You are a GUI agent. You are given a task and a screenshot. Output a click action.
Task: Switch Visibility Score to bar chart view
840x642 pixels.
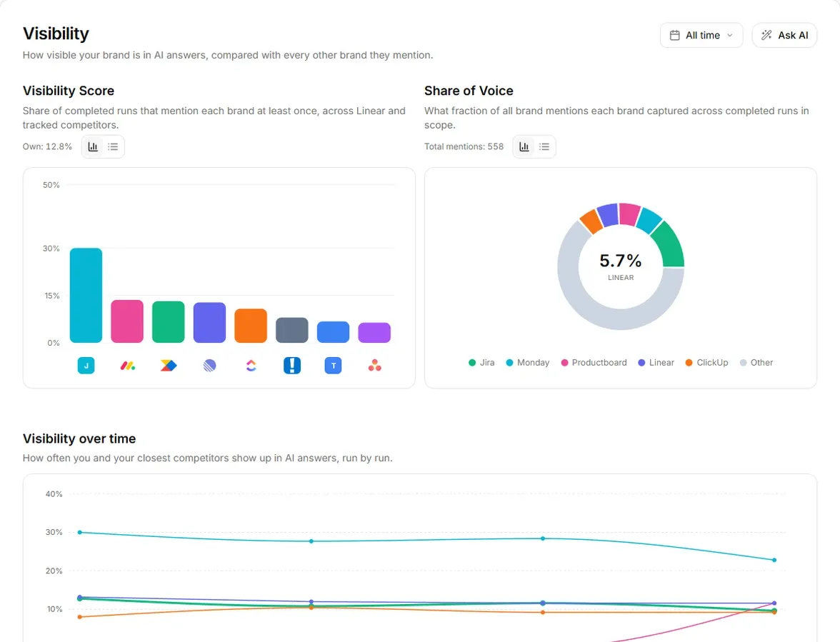click(93, 146)
